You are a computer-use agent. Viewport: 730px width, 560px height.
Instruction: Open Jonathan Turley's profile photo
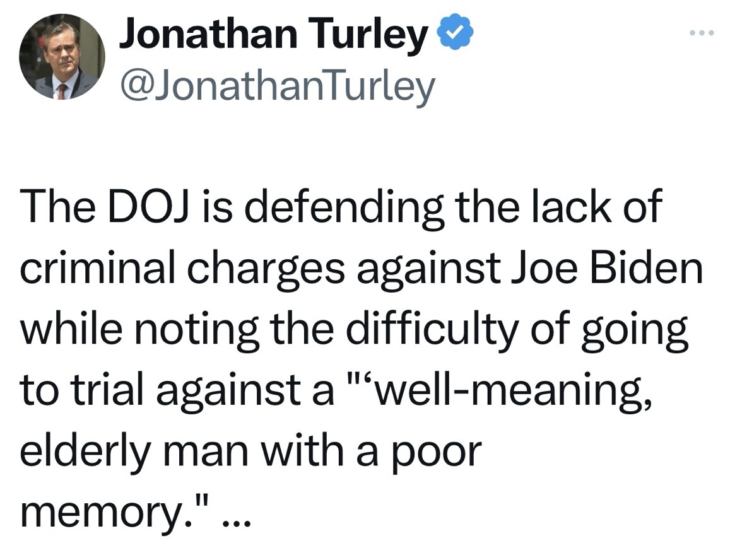pyautogui.click(x=62, y=57)
